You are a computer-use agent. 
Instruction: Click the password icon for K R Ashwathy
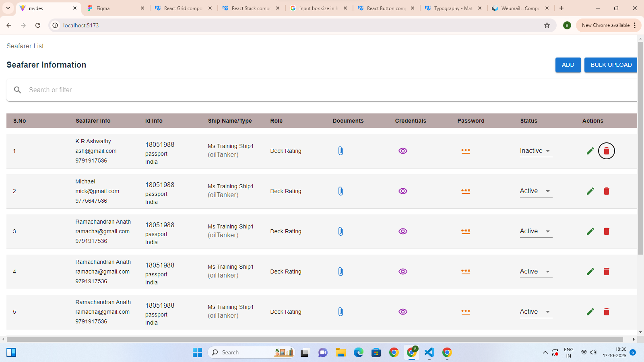tap(465, 151)
